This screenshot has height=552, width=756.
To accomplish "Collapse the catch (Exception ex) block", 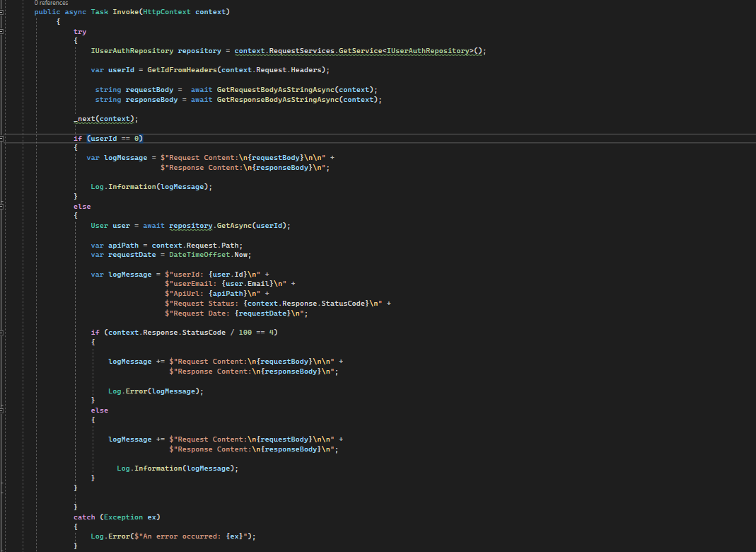I will pyautogui.click(x=3, y=517).
